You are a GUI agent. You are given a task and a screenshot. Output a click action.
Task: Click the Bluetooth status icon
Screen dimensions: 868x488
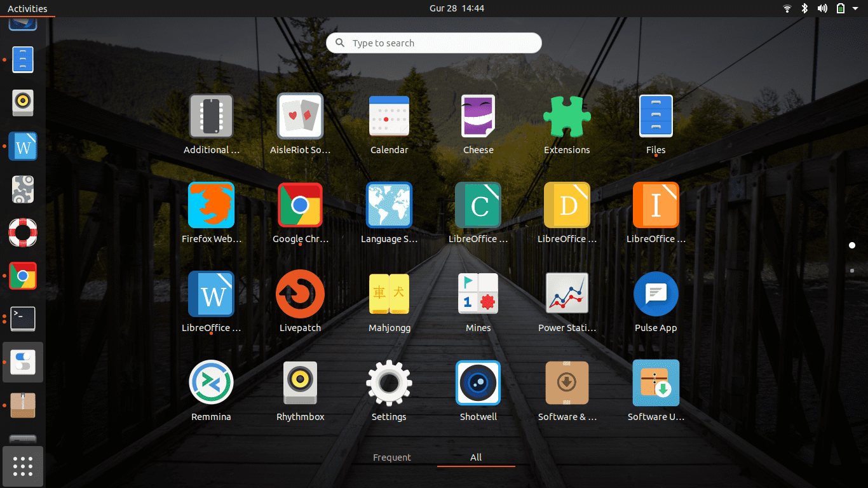click(804, 8)
